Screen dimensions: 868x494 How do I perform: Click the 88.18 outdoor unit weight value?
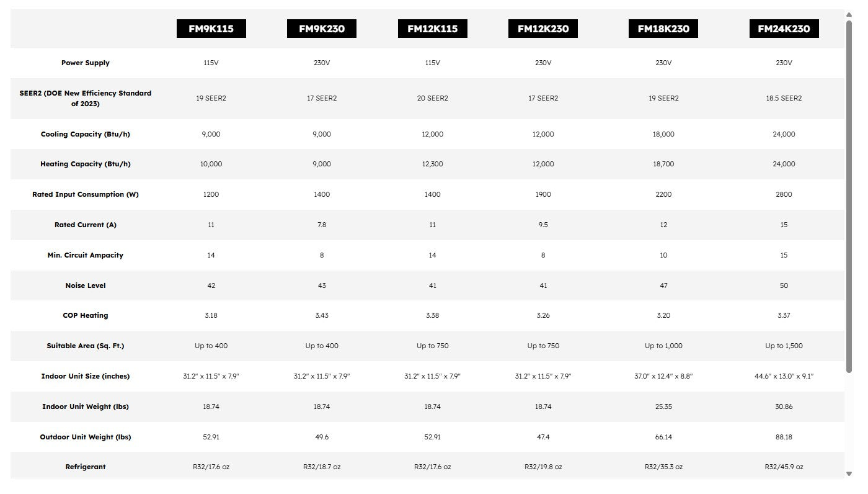coord(784,437)
